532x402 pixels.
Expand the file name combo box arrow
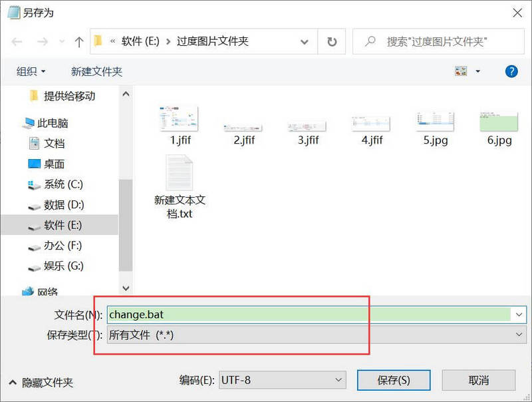(x=518, y=314)
